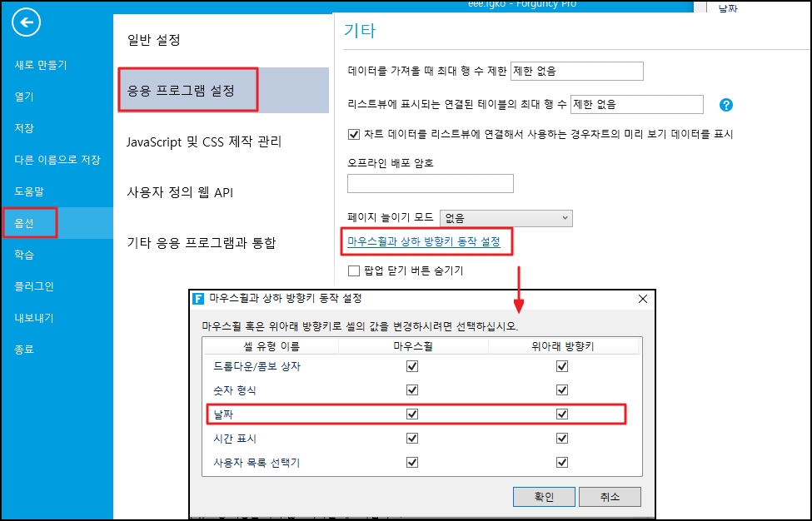Click the Forguncy F icon in dialog title
The height and width of the screenshot is (521, 812).
point(198,299)
